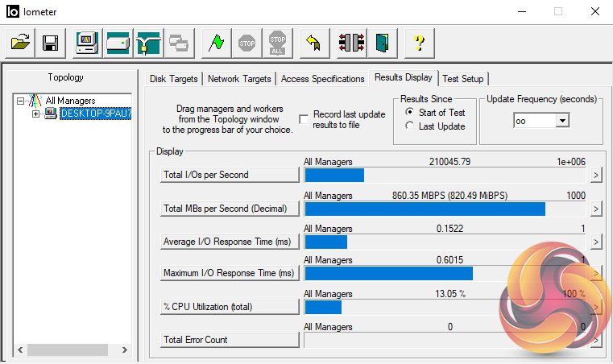Open Update Frequency seconds dropdown
The width and height of the screenshot is (613, 364).
tap(561, 121)
